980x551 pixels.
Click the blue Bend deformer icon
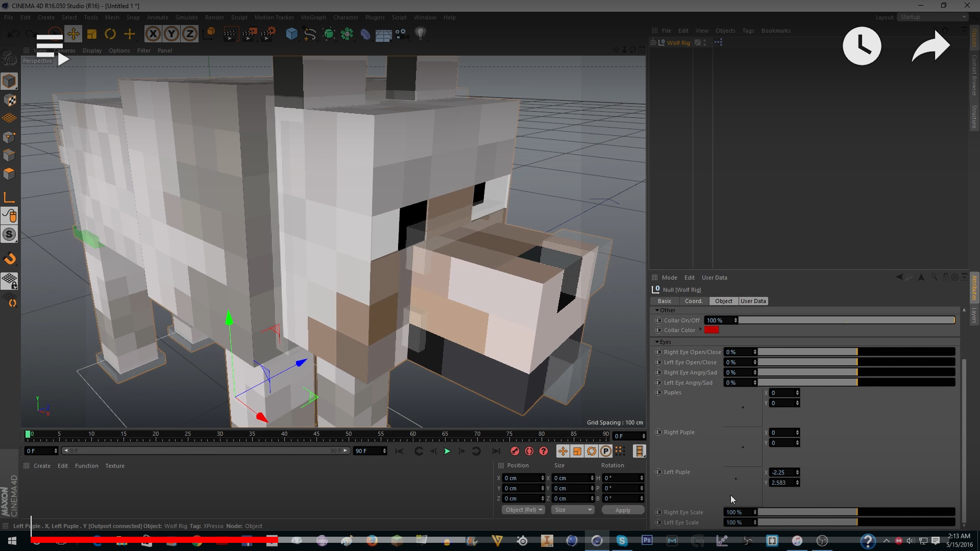(365, 34)
